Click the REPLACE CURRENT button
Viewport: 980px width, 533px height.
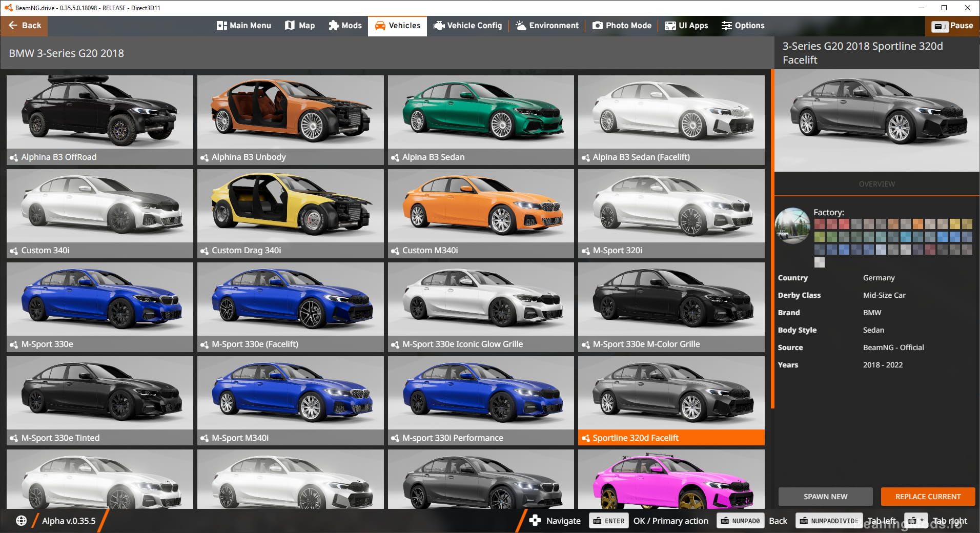click(x=928, y=497)
